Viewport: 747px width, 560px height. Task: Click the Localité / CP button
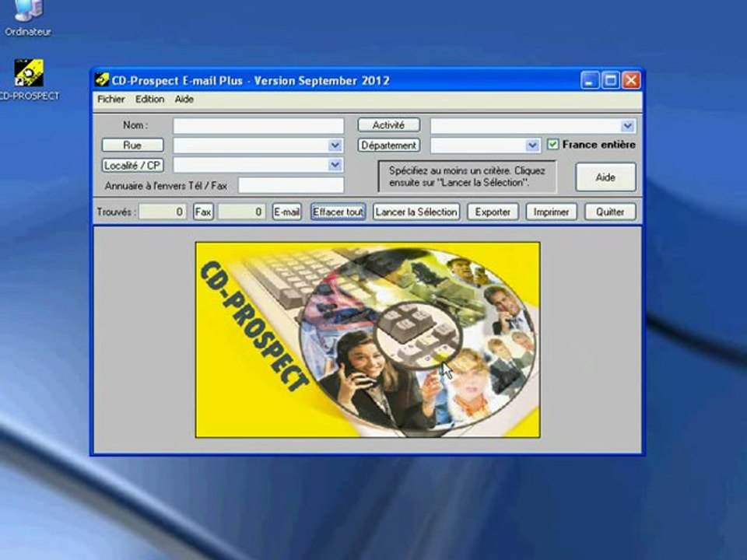(x=132, y=165)
